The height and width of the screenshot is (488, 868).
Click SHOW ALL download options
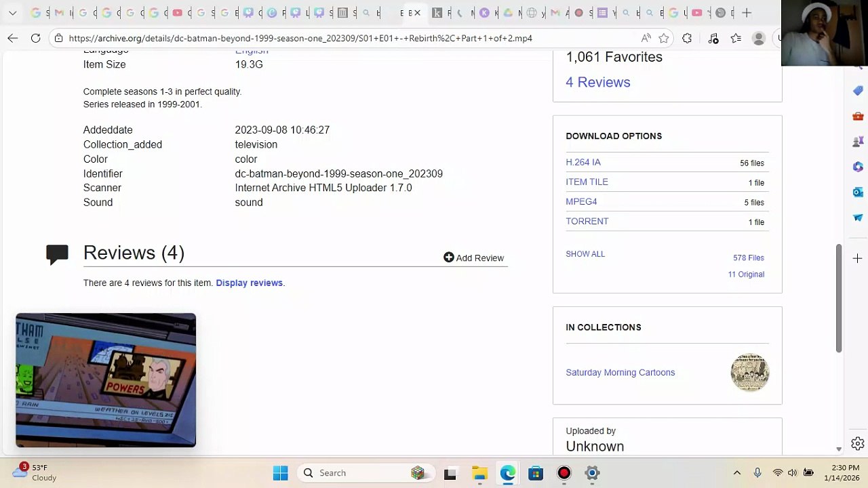pyautogui.click(x=585, y=254)
